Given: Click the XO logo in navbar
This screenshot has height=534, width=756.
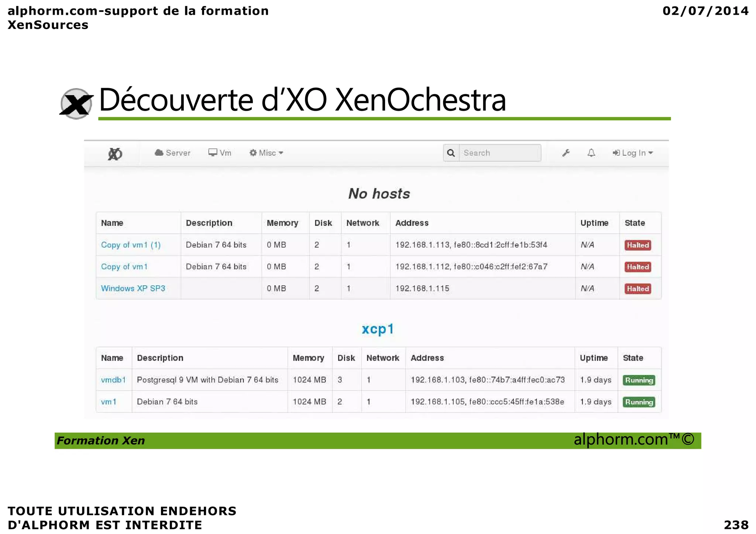Looking at the screenshot, I should (115, 154).
